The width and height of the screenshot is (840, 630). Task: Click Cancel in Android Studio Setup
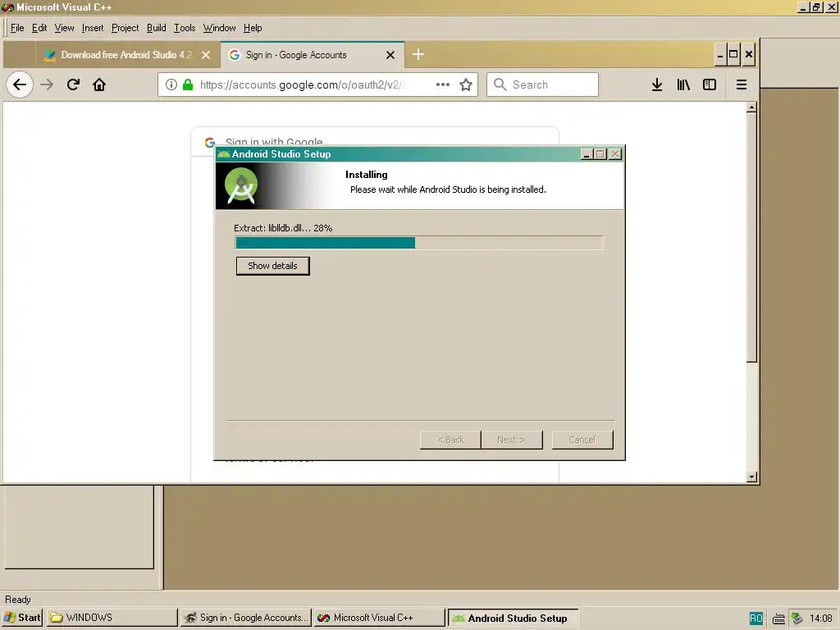coord(582,440)
